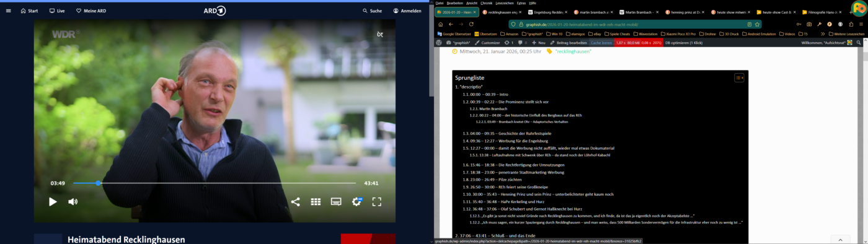Open the WordPress admin search icon
Screen dimensions: 868x244
859,43
